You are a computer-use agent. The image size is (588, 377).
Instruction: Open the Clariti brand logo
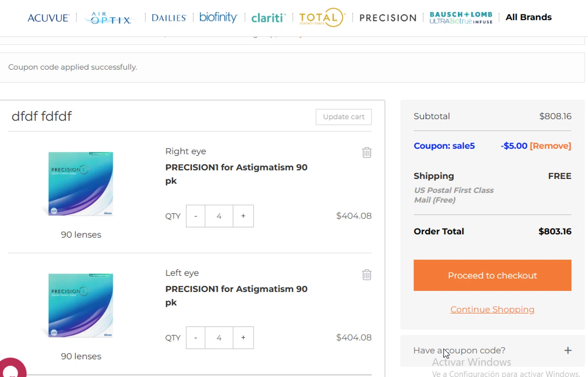pyautogui.click(x=269, y=18)
